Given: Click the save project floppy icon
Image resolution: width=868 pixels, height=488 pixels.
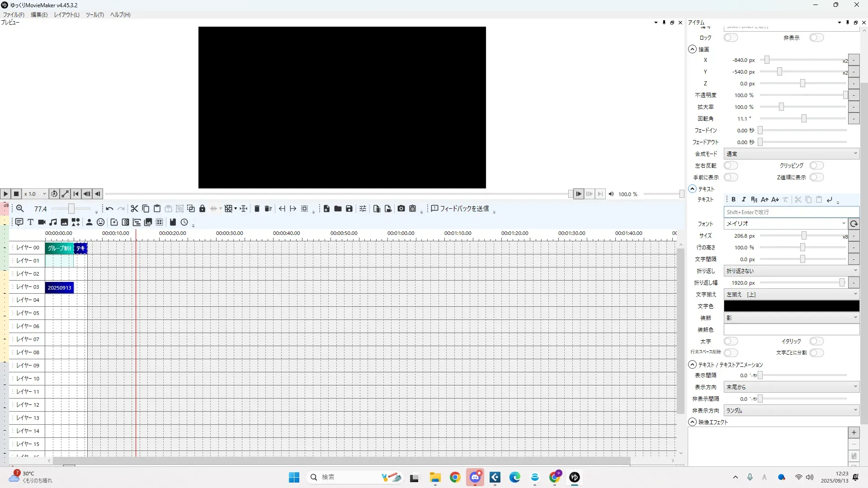Looking at the screenshot, I should (349, 209).
